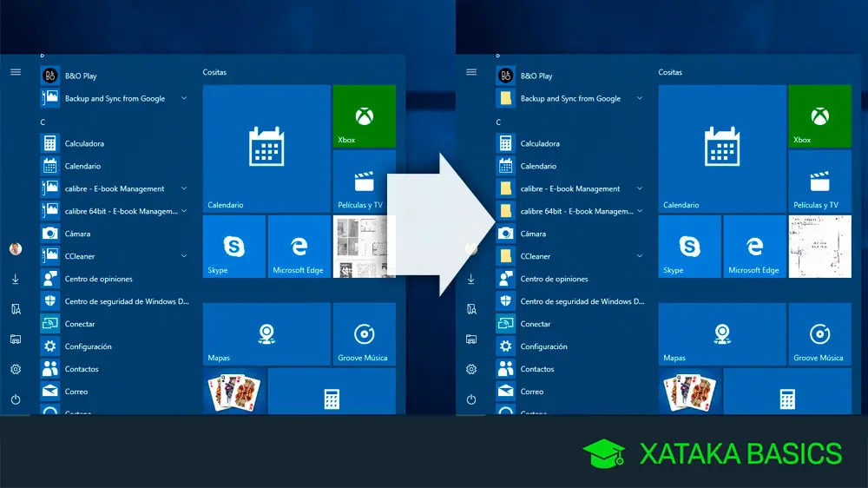Screen dimensions: 868x488
Task: Open Microsoft Edge tile in left menu
Action: [x=299, y=247]
